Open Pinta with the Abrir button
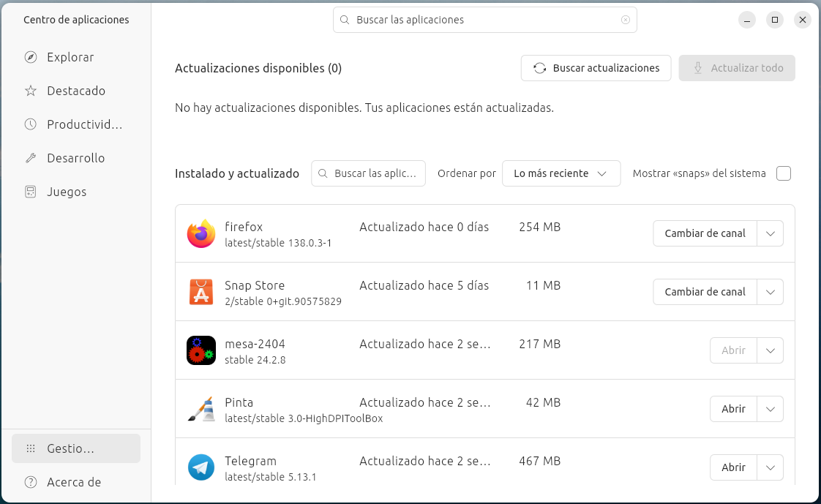Screen dimensions: 821x504 pyautogui.click(x=732, y=409)
